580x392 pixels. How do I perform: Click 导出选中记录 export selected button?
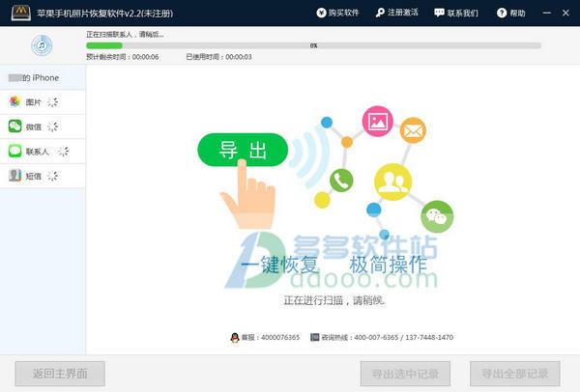coord(405,374)
